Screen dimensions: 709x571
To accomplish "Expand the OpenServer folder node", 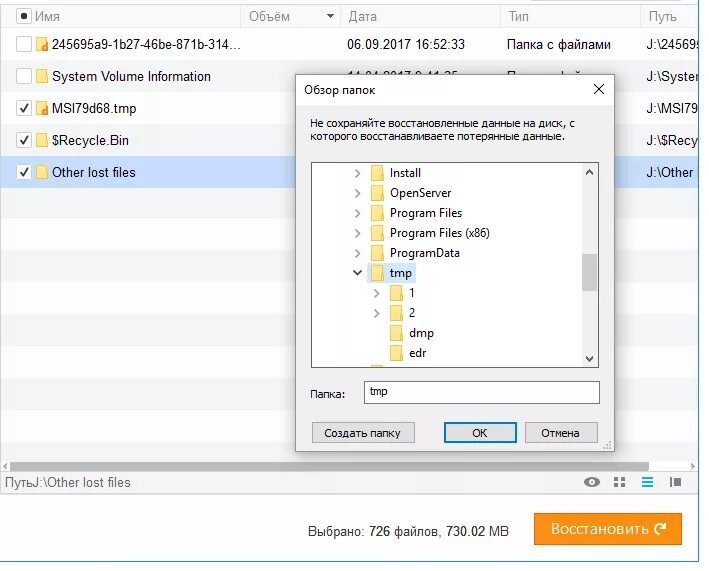I will (x=358, y=193).
